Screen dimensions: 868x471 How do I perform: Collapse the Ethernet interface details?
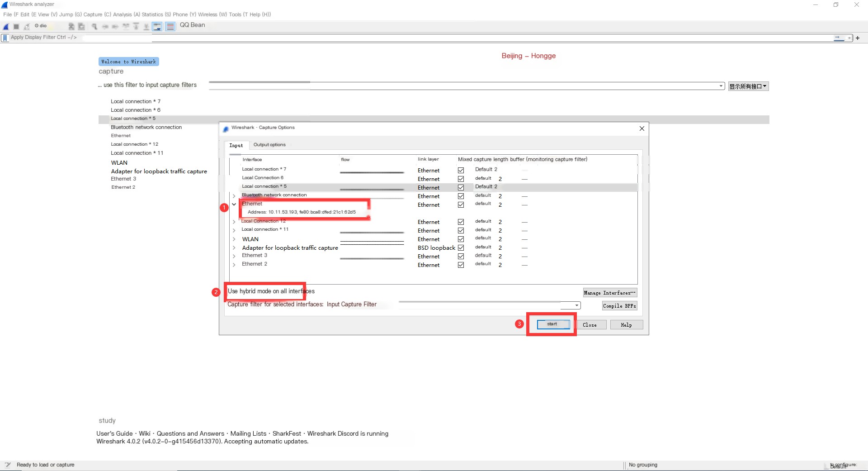click(x=234, y=205)
